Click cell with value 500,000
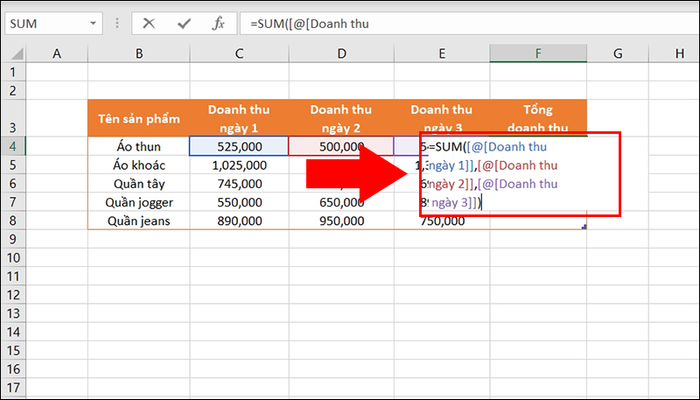Screen dimensions: 700x400 341,146
